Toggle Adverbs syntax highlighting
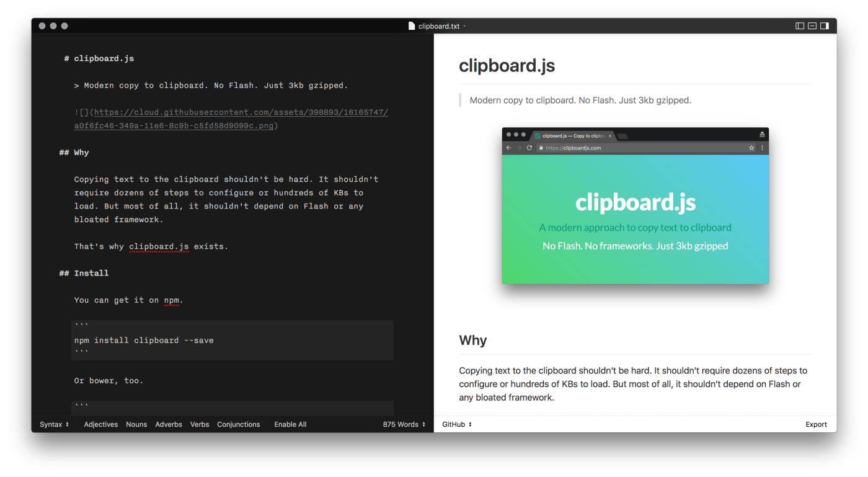The height and width of the screenshot is (477, 868). click(x=169, y=424)
